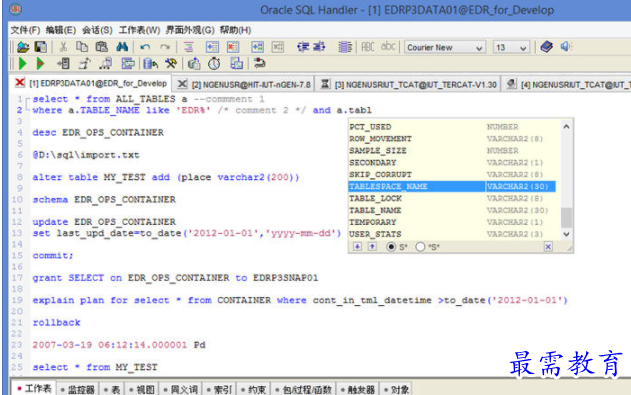Viewport: 631px width, 395px height.
Task: Click the open file icon in toolbar
Action: pos(23,47)
